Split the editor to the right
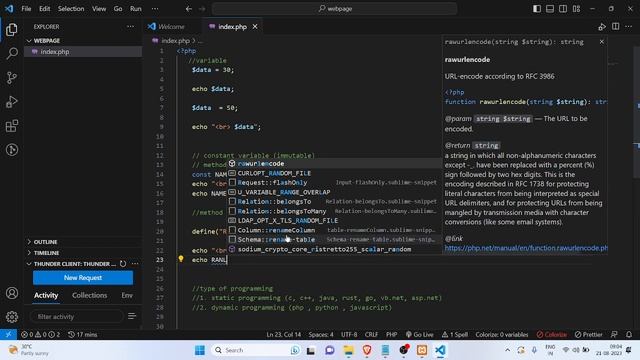The width and height of the screenshot is (640, 360). click(615, 27)
